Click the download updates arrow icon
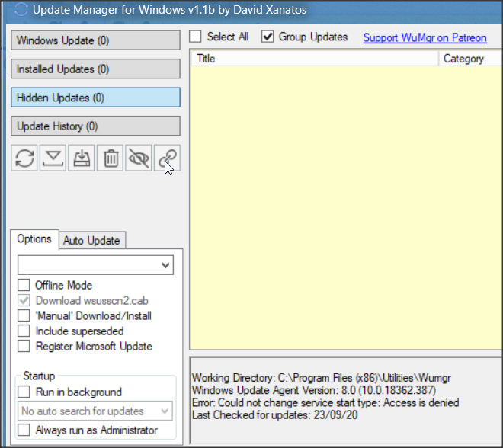This screenshot has width=503, height=448. 53,158
